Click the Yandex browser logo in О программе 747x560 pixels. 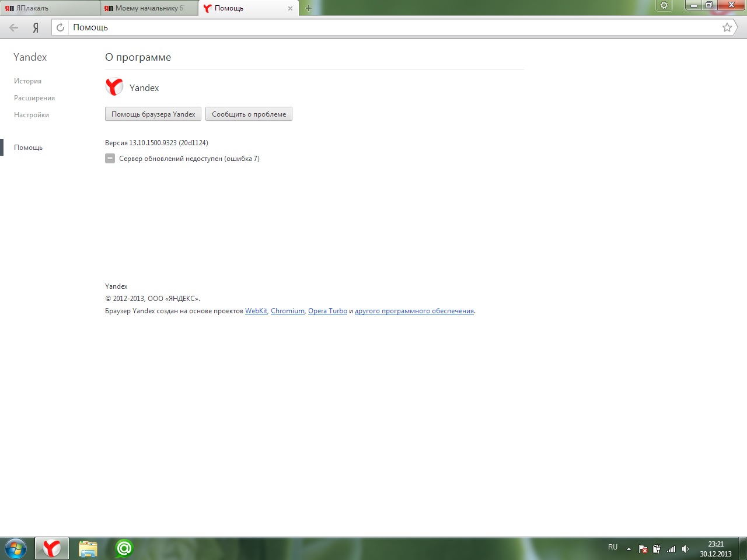pos(114,87)
